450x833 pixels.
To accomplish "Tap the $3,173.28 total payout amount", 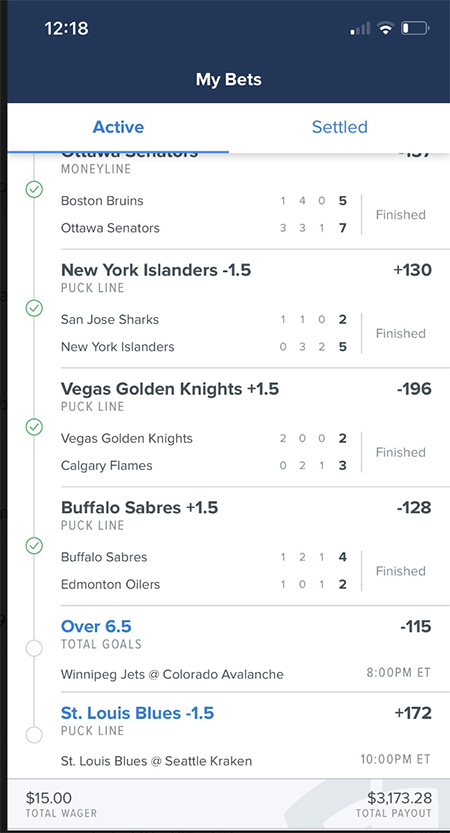I will click(400, 798).
